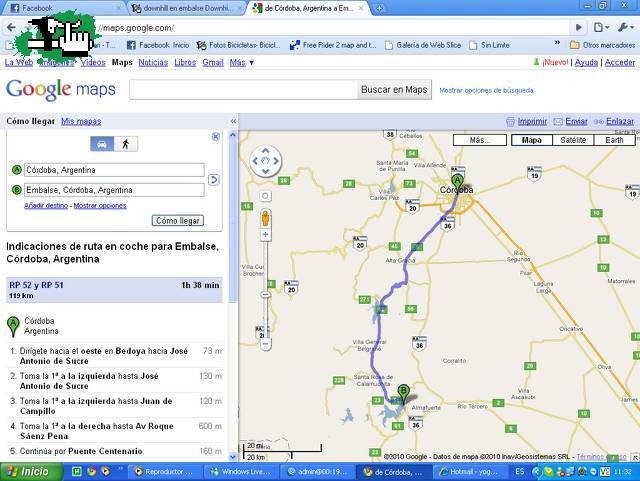The image size is (640, 481).
Task: Open Free Rider 2 map bookmark
Action: click(x=333, y=45)
